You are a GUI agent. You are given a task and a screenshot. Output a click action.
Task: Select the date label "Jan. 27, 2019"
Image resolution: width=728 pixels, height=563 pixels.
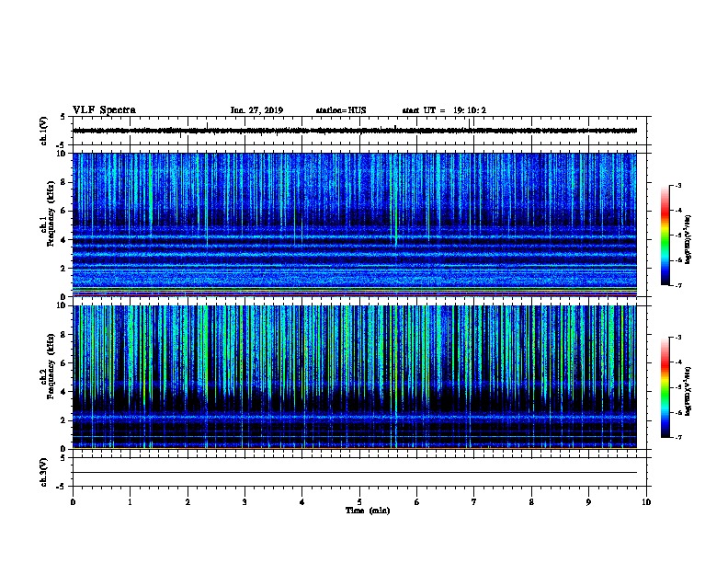tap(256, 110)
